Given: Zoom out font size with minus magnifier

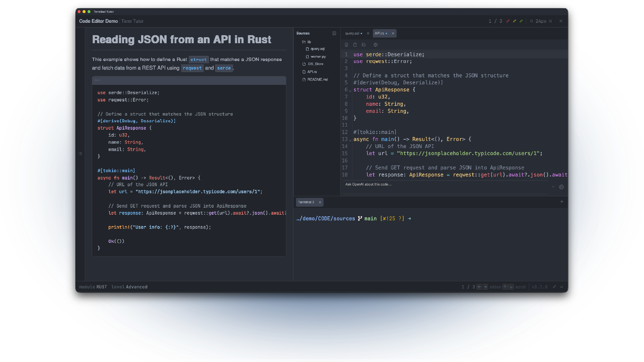Looking at the screenshot, I should point(532,21).
